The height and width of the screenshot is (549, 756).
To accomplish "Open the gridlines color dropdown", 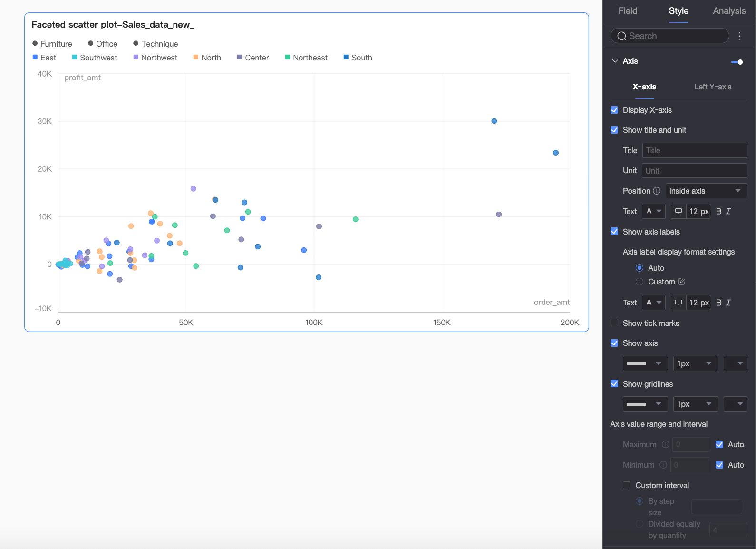I will coord(735,404).
